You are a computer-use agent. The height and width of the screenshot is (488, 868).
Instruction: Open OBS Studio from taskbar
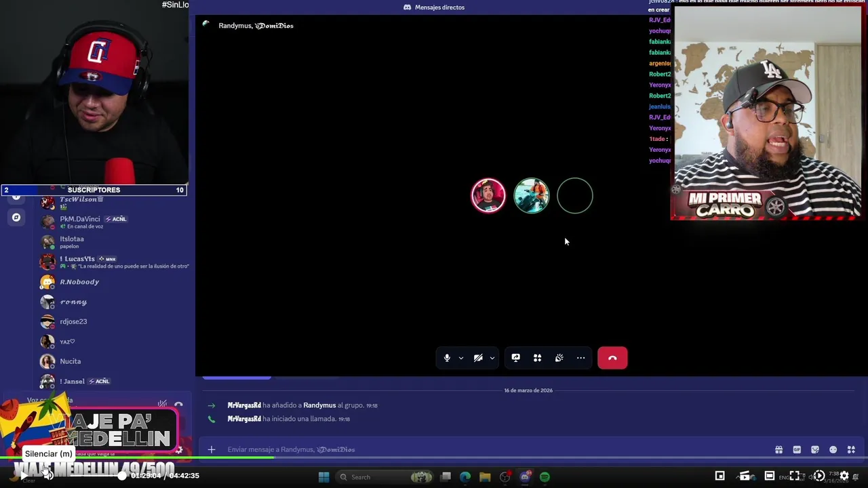505,477
